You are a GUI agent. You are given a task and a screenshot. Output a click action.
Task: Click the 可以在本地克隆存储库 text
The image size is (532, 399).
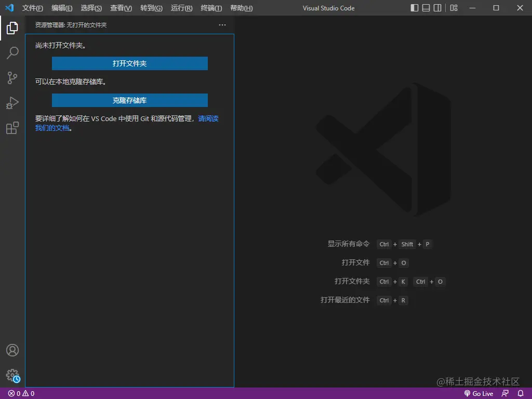(71, 82)
